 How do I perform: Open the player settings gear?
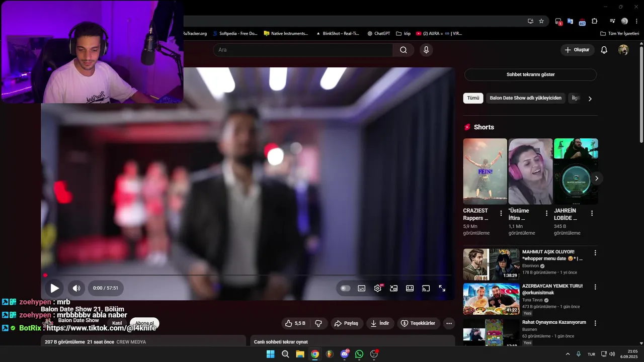click(x=378, y=288)
